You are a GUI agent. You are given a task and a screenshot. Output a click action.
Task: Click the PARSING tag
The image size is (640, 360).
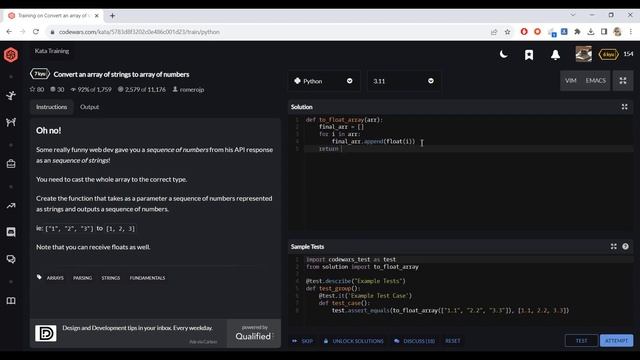82,278
